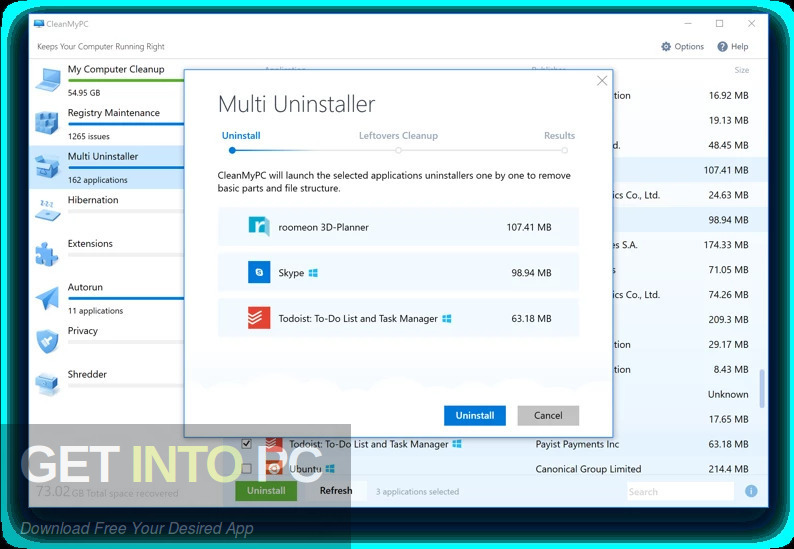Image resolution: width=794 pixels, height=549 pixels.
Task: Click the Search input field
Action: coord(680,491)
